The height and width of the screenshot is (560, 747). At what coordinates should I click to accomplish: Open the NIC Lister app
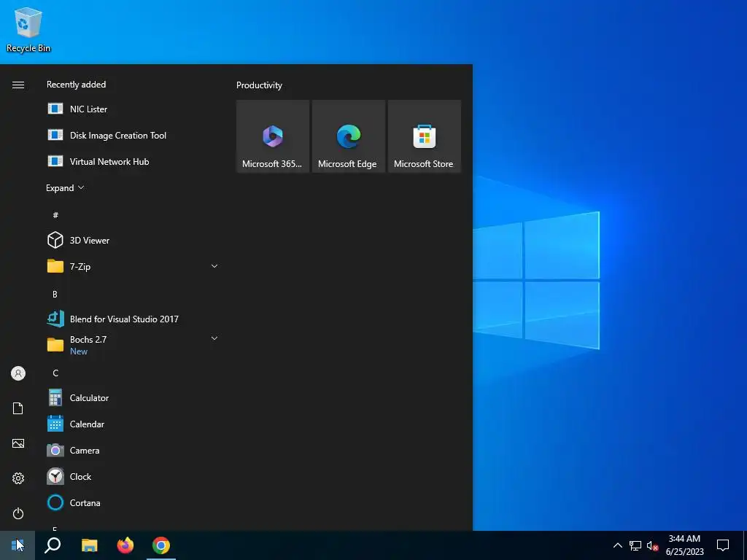pos(133,109)
